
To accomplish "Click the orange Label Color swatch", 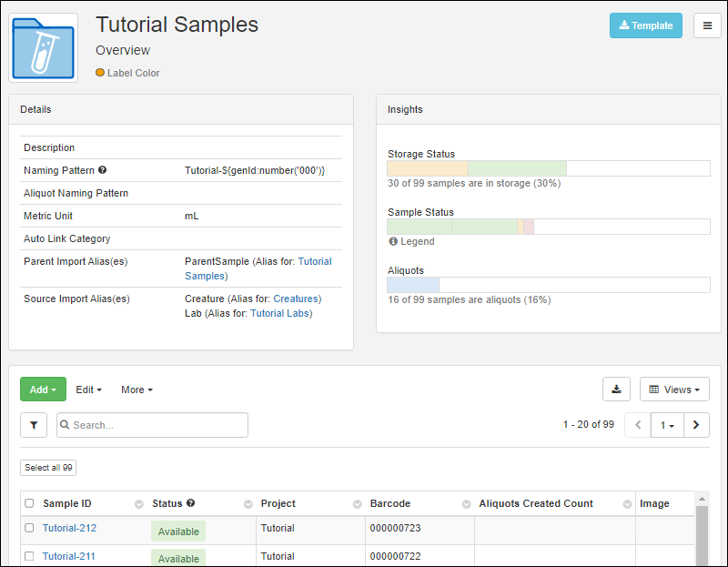I will pos(100,73).
